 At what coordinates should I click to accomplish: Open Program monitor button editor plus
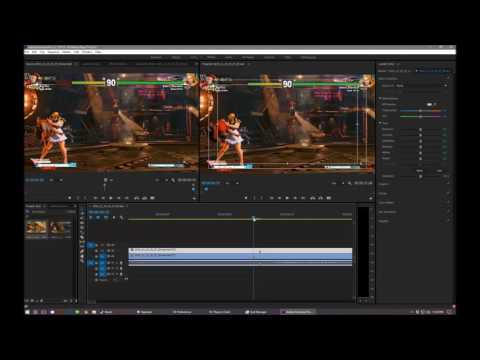click(370, 198)
